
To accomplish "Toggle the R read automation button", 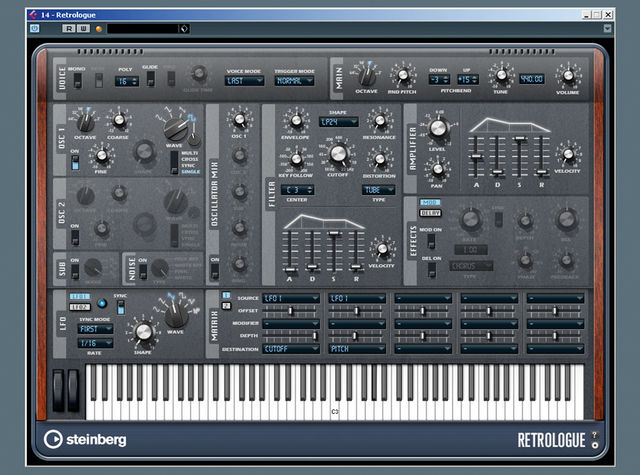I will click(69, 29).
